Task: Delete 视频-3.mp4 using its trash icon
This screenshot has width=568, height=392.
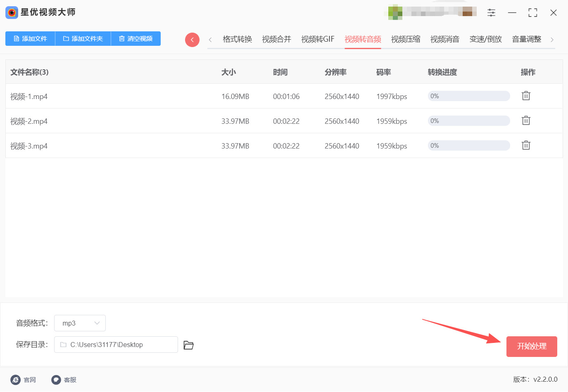Action: tap(526, 145)
